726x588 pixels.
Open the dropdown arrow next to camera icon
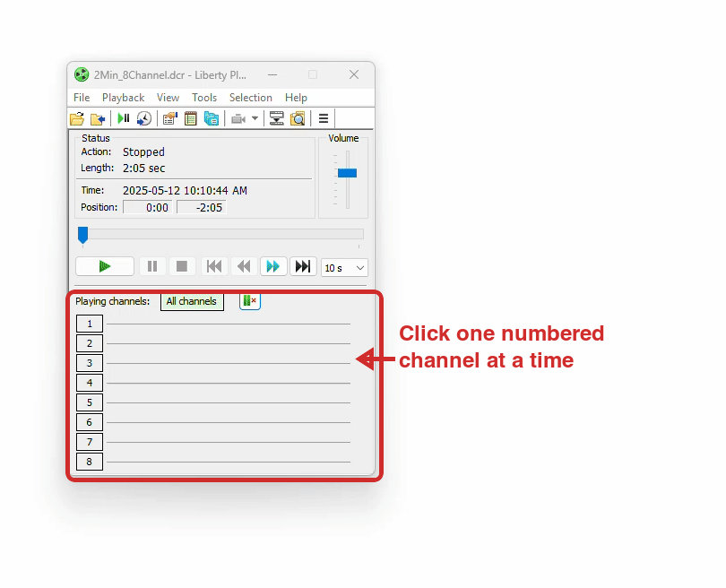255,118
